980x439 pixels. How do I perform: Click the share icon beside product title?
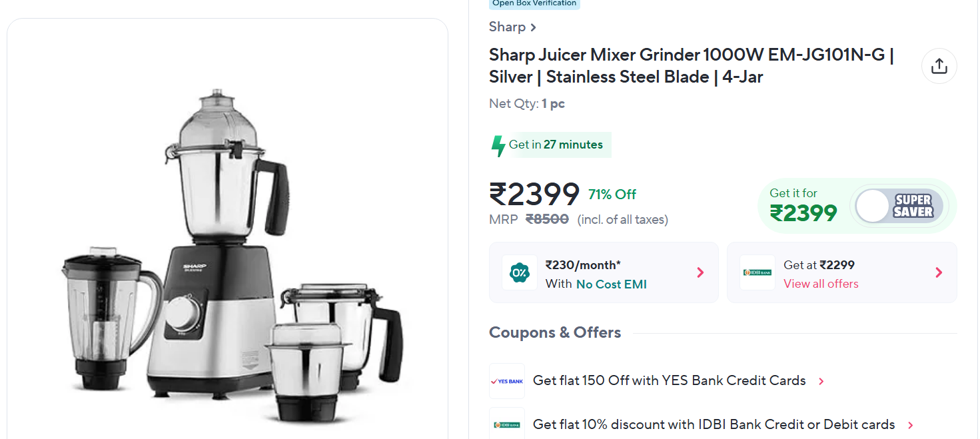click(939, 66)
